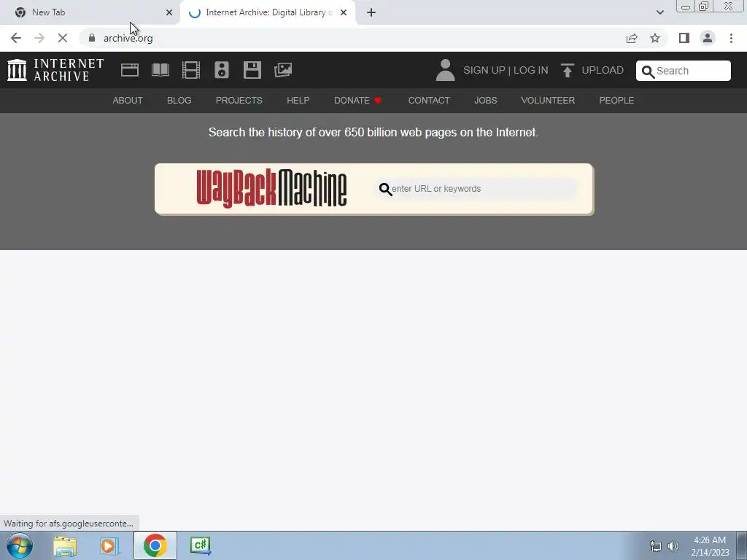Open a new browser tab
Viewport: 747px width, 560px height.
pyautogui.click(x=371, y=12)
